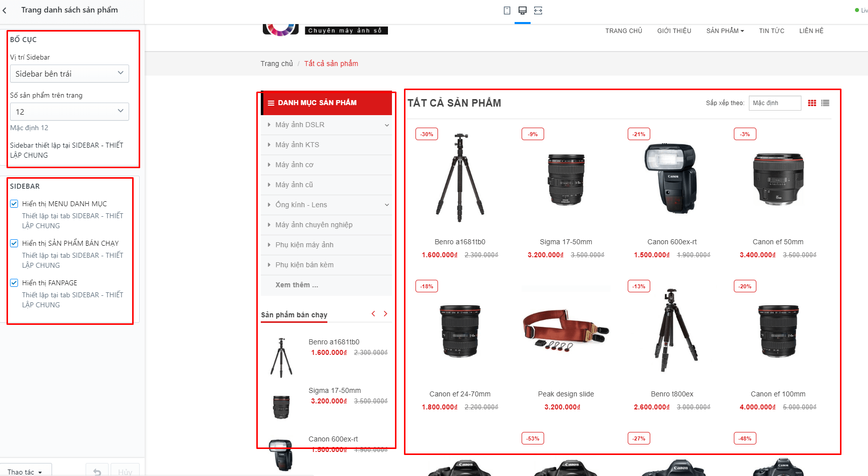The width and height of the screenshot is (868, 476).
Task: Click the -3% badge on Canon ef 50mm
Action: (745, 134)
